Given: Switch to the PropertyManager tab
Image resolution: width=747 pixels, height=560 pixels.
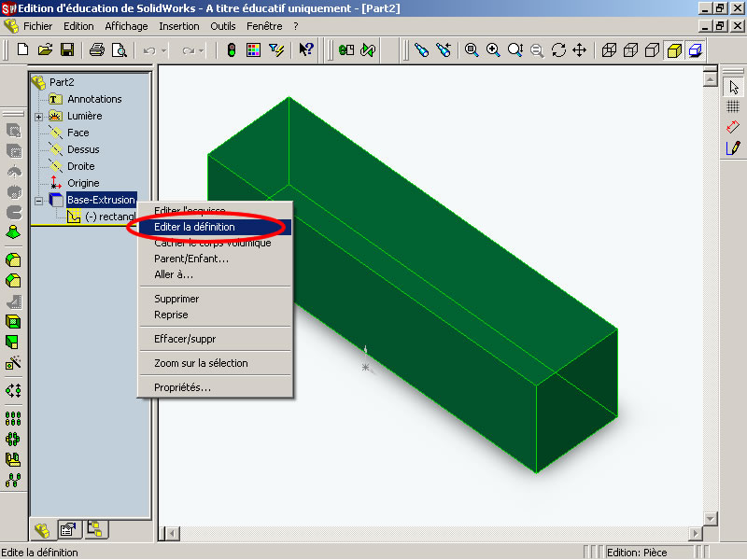Looking at the screenshot, I should pos(67,530).
